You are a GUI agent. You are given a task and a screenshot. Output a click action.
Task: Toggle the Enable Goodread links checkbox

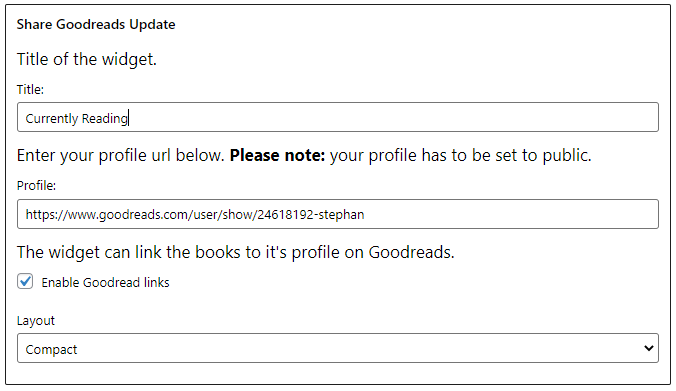25,282
